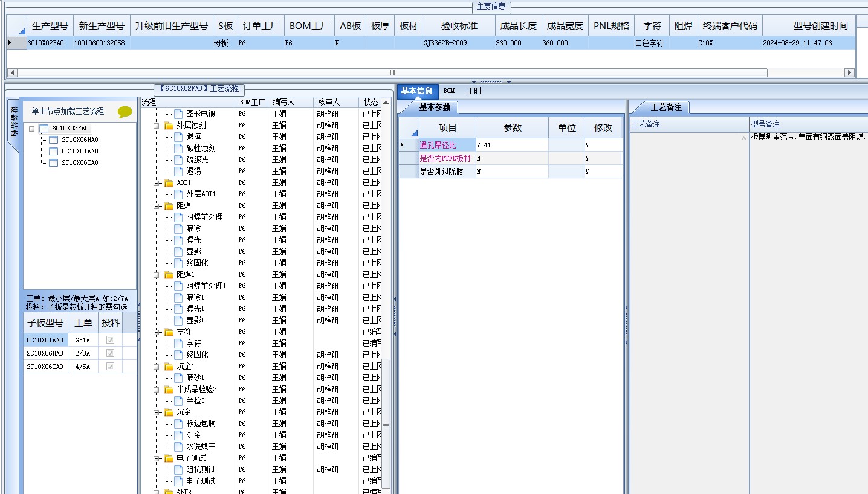
Task: Sort by 生产型号 column header
Action: tap(50, 25)
